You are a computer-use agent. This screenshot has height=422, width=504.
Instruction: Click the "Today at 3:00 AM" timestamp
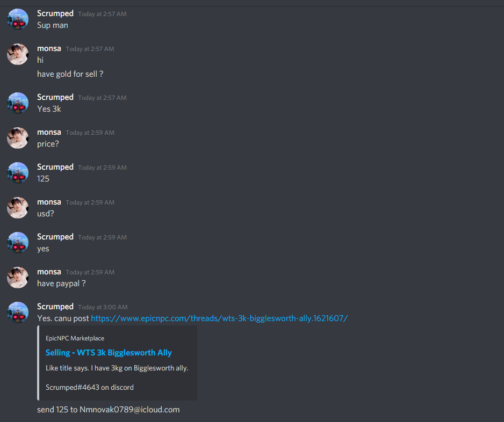point(103,307)
